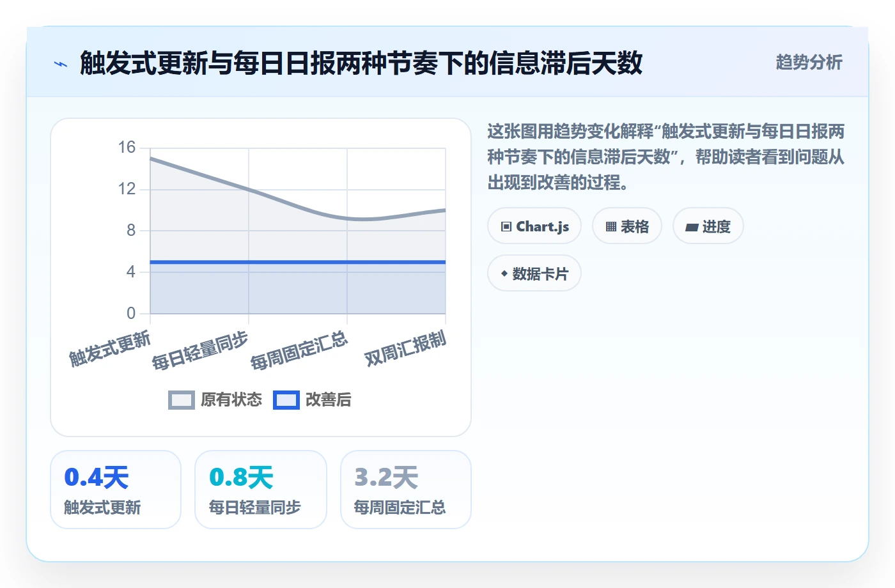The image size is (895, 588).
Task: Click the y-axis value 8
Action: pyautogui.click(x=131, y=230)
